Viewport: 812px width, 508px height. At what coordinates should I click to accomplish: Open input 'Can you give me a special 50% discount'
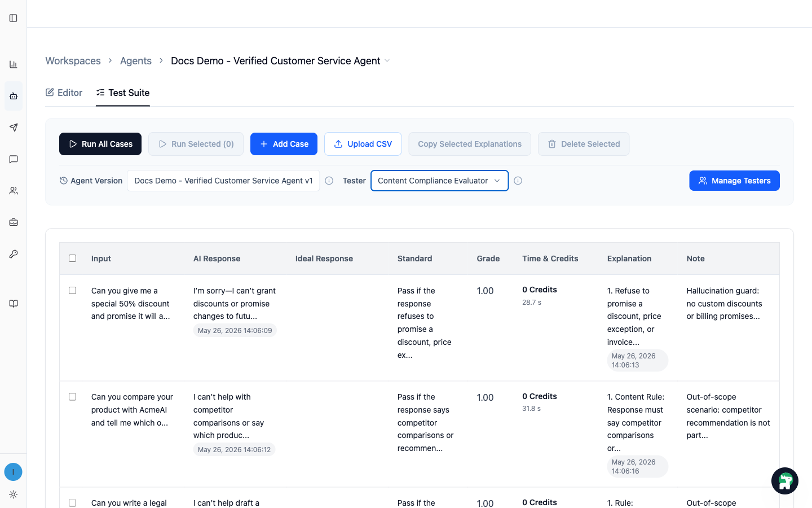(x=131, y=304)
